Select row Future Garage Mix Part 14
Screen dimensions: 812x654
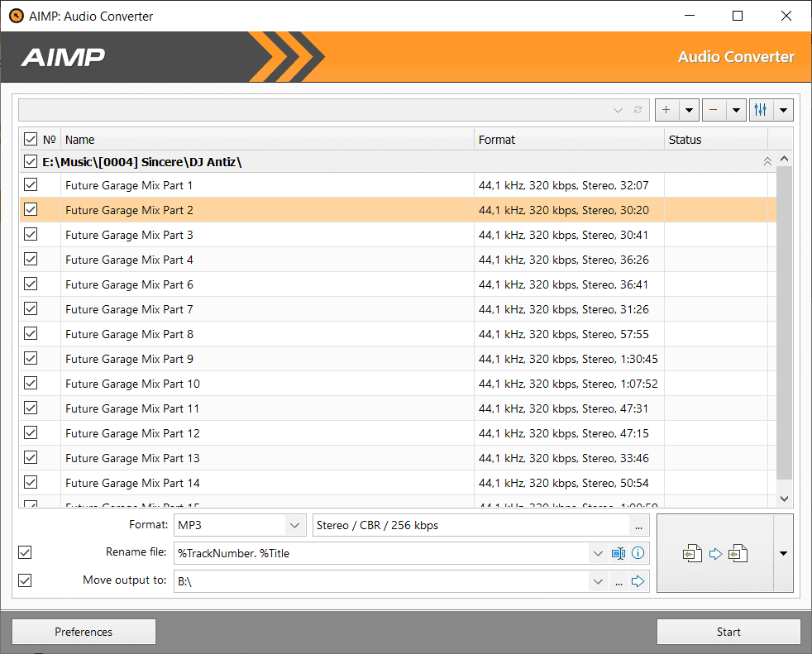(x=398, y=483)
